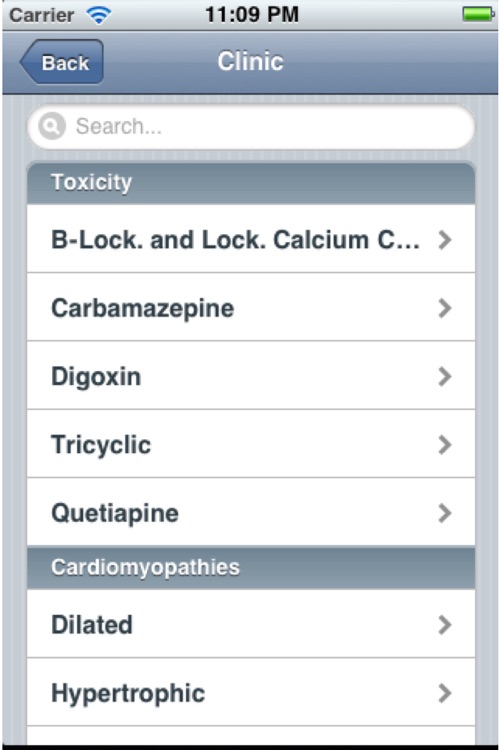Screen dimensions: 500x750
Task: Click chevron beside B-Lock. and Lock. Calcium
Action: [x=444, y=240]
